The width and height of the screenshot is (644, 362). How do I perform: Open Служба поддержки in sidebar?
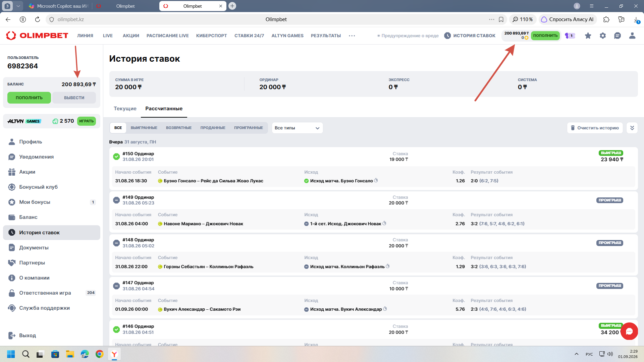coord(52,308)
